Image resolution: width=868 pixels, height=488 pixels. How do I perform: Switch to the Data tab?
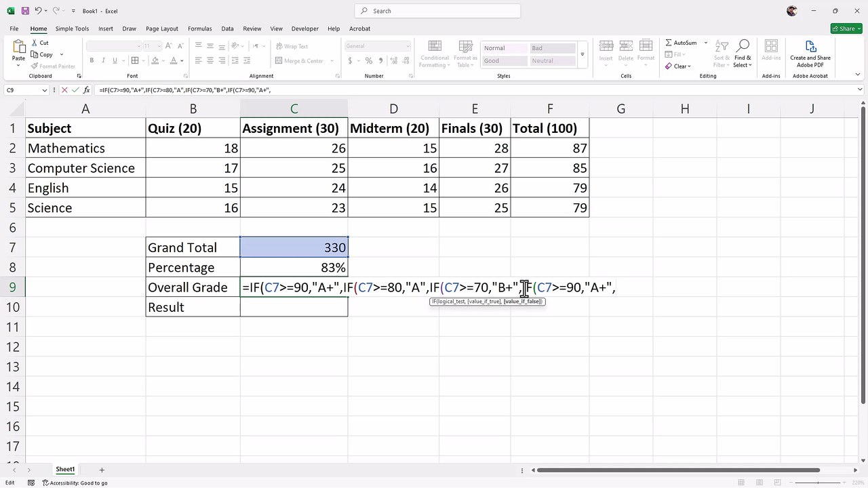coord(227,28)
